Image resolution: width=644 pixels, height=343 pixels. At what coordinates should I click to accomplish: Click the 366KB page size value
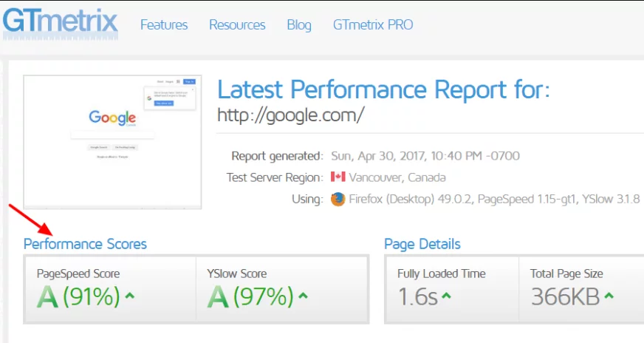coord(565,297)
